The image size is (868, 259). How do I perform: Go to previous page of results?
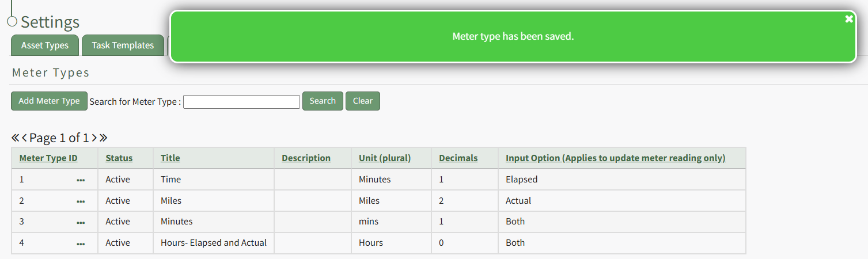(25, 138)
